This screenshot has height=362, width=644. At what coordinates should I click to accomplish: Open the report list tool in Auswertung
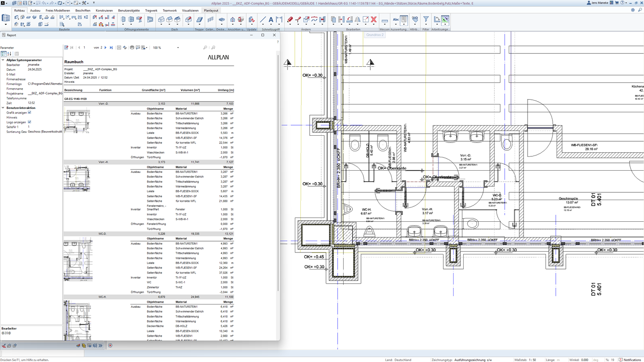pos(404,20)
